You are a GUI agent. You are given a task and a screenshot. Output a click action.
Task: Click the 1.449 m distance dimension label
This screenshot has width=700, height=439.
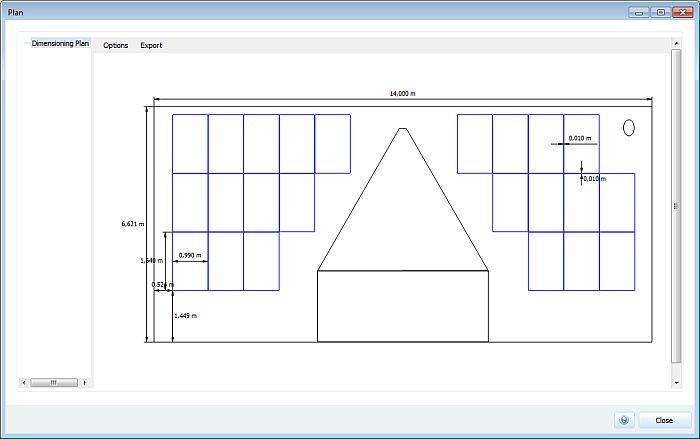coord(185,316)
